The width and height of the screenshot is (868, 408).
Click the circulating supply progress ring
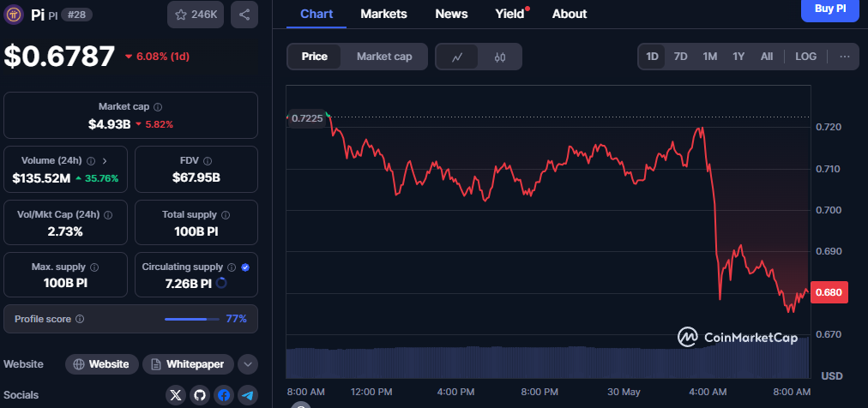click(221, 283)
